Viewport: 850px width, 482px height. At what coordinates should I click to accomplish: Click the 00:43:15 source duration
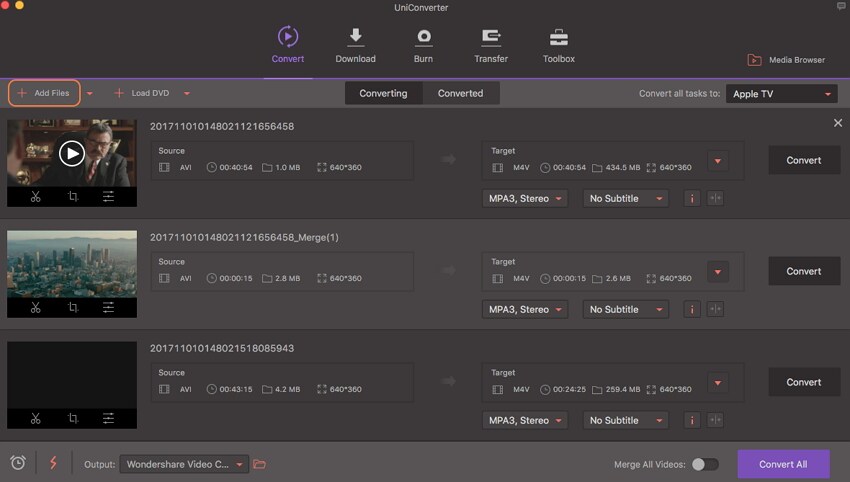pyautogui.click(x=236, y=389)
